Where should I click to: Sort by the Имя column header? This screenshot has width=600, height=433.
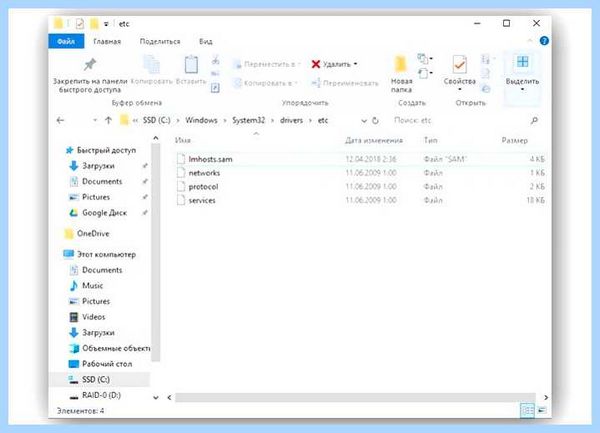point(183,140)
